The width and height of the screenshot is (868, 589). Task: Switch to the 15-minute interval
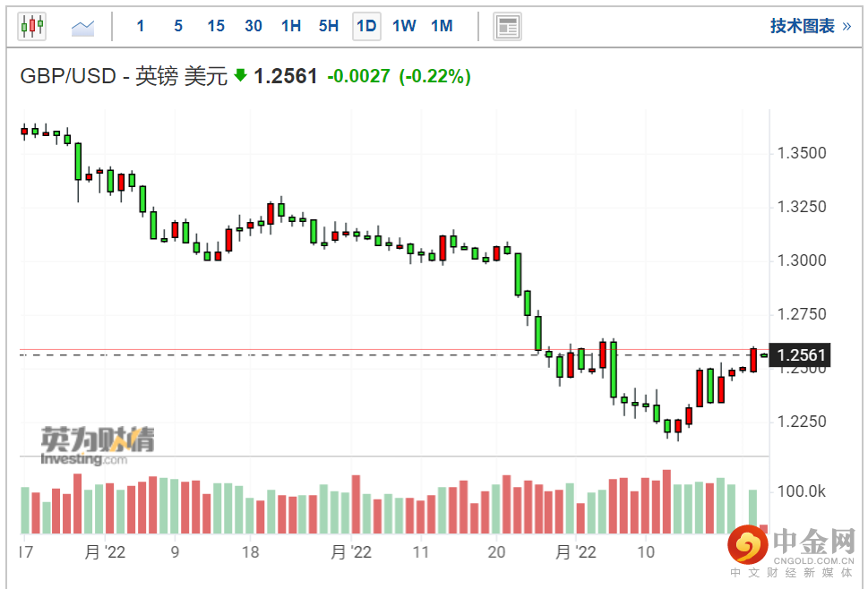click(x=216, y=26)
